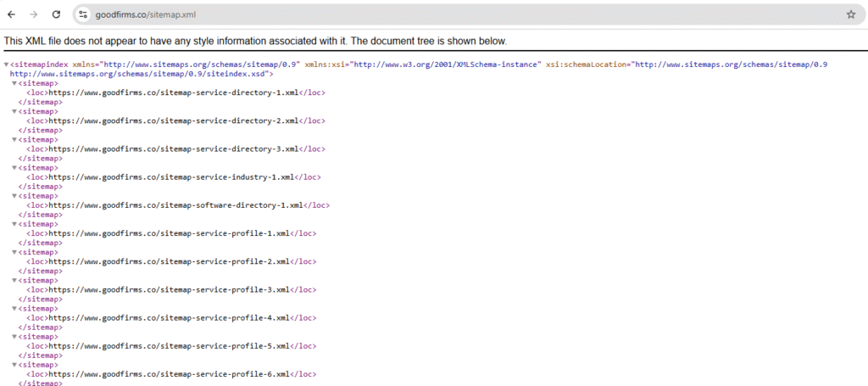Viewport: 868px width, 386px height.
Task: Collapse the sitemap node for software-directory-1.xml
Action: click(14, 196)
